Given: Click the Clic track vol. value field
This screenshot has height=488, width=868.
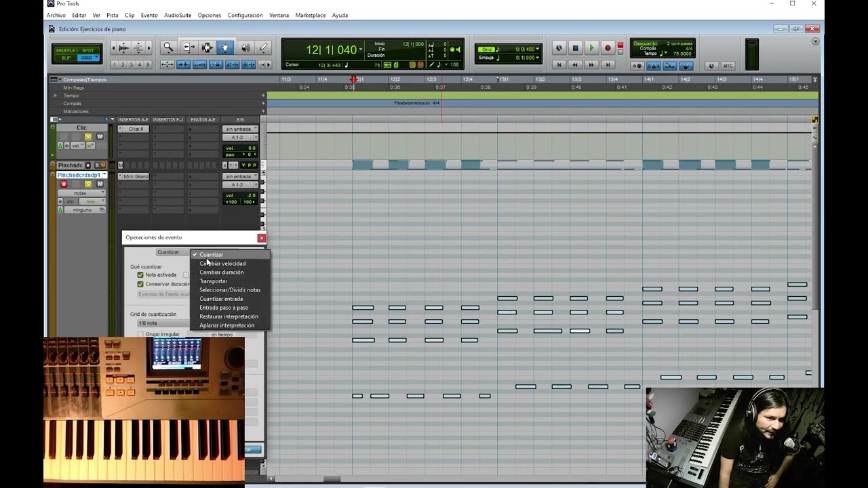Looking at the screenshot, I should point(241,148).
